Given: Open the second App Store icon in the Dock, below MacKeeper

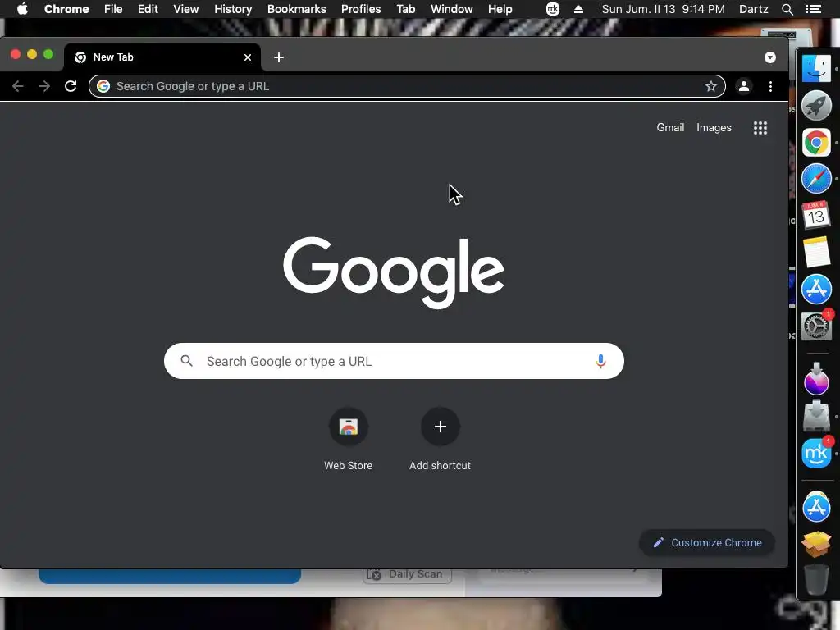Looking at the screenshot, I should [x=816, y=507].
